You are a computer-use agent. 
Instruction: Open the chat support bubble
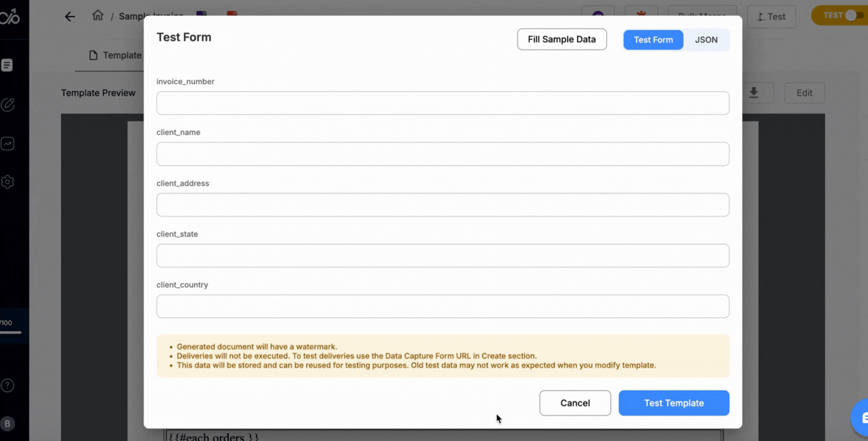point(861,417)
